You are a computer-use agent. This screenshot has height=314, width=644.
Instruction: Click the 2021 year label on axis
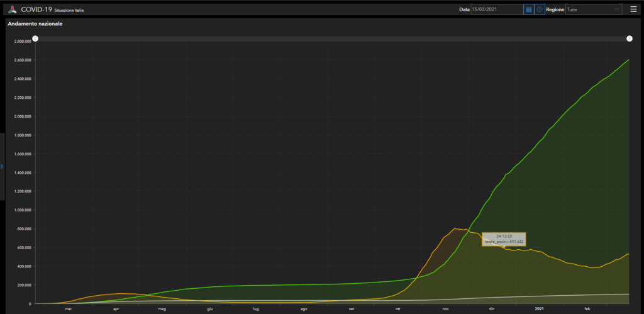pyautogui.click(x=539, y=309)
